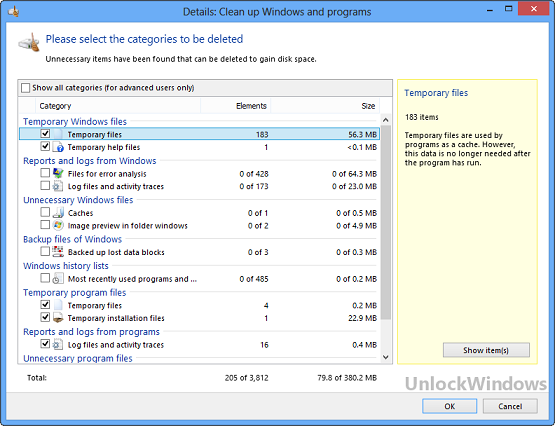Select the Unnecessary program files header
Image resolution: width=555 pixels, height=426 pixels.
tap(78, 358)
